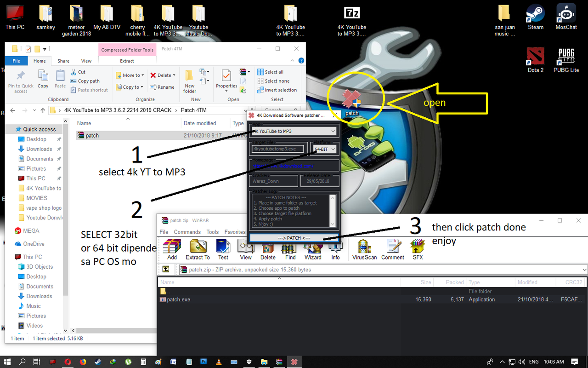The image size is (588, 368).
Task: Click the Target File text field
Action: coord(279,149)
